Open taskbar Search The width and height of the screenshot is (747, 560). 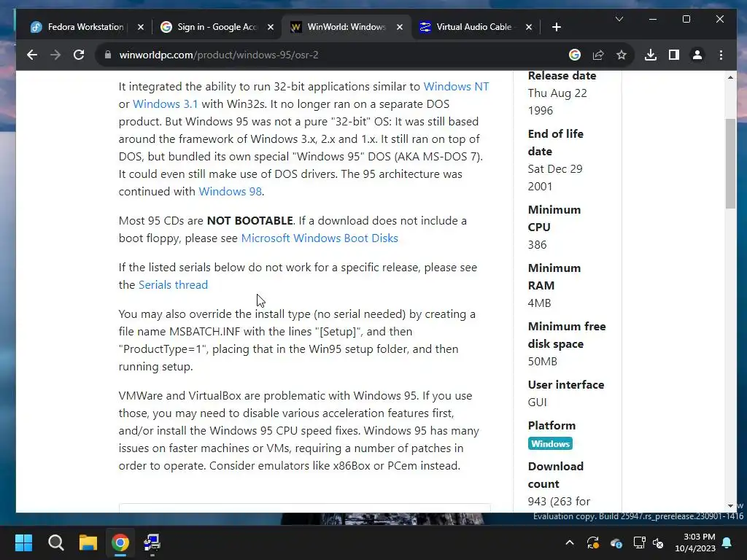[x=55, y=542]
